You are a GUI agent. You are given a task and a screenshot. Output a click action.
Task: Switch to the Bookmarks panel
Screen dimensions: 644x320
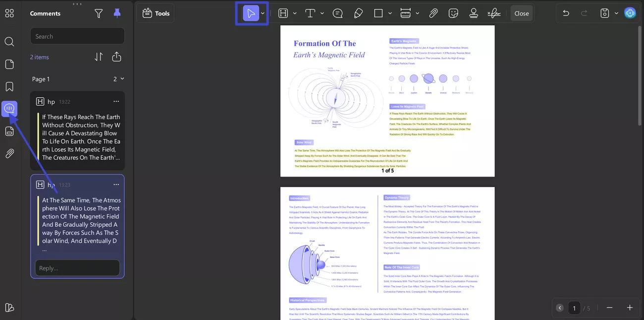(x=9, y=86)
